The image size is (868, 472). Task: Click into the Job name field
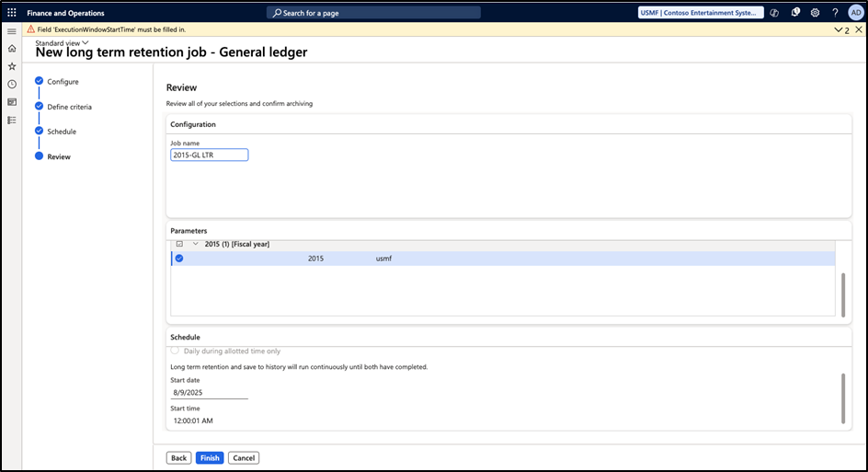[209, 155]
